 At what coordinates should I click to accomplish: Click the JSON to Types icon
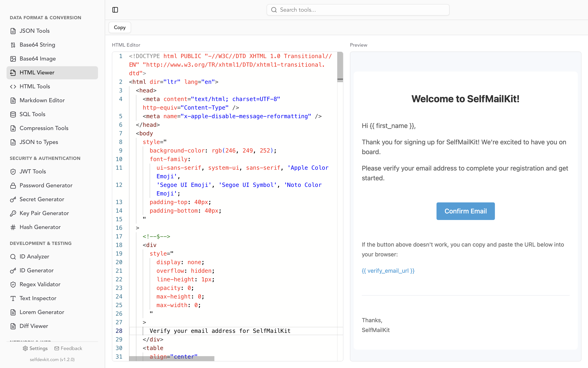click(x=13, y=142)
